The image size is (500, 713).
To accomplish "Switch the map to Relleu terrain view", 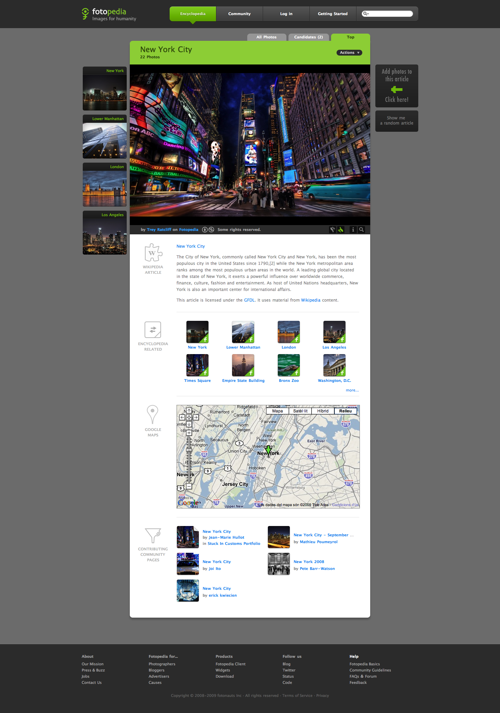I will tap(345, 411).
